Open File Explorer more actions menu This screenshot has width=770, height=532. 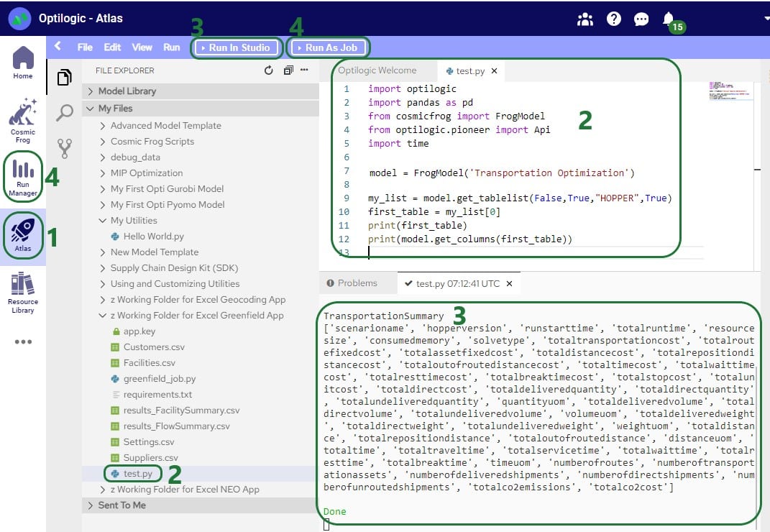304,70
